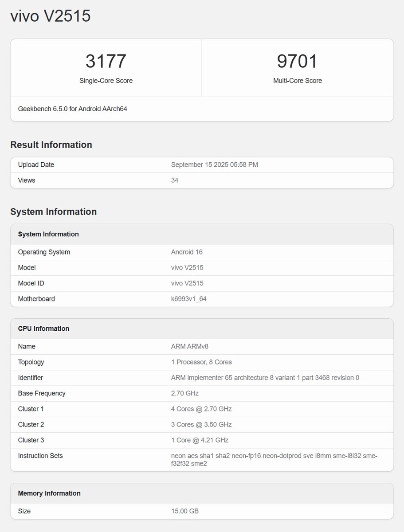Click the memory size 15.00 GB value
Viewport: 404px width, 532px height.
click(x=184, y=511)
